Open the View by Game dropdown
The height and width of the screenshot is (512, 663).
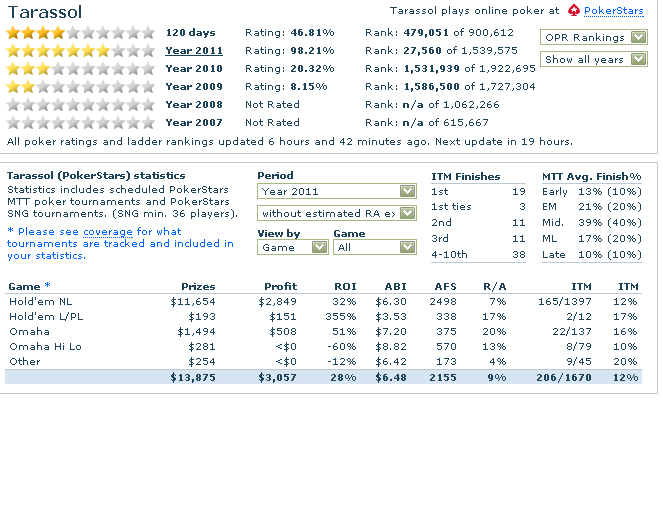tap(293, 247)
